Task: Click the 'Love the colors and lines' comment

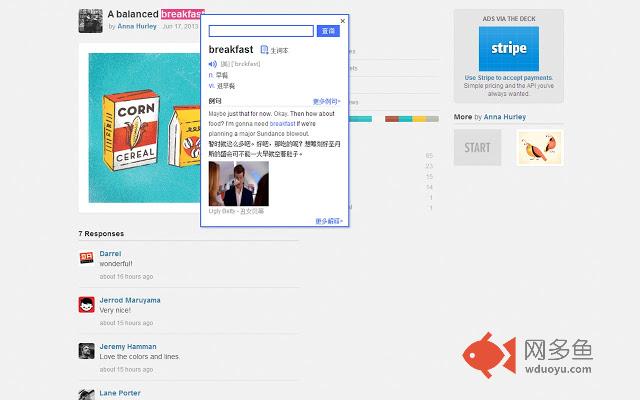Action: click(x=139, y=357)
